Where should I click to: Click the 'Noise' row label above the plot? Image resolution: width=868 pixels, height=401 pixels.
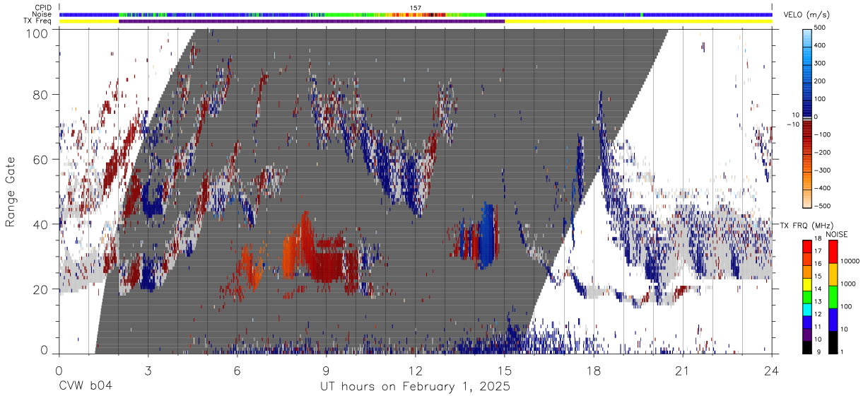coord(41,15)
